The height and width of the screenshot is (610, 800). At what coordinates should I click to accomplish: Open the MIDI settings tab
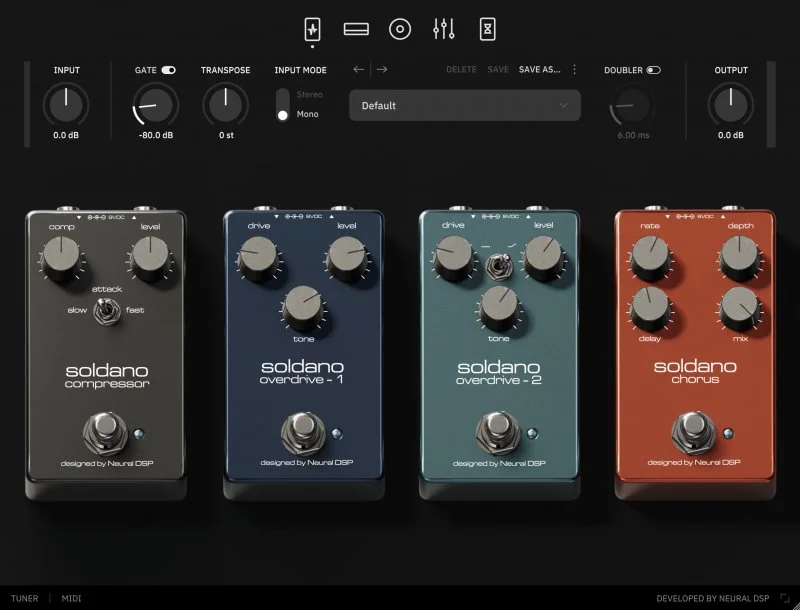71,598
